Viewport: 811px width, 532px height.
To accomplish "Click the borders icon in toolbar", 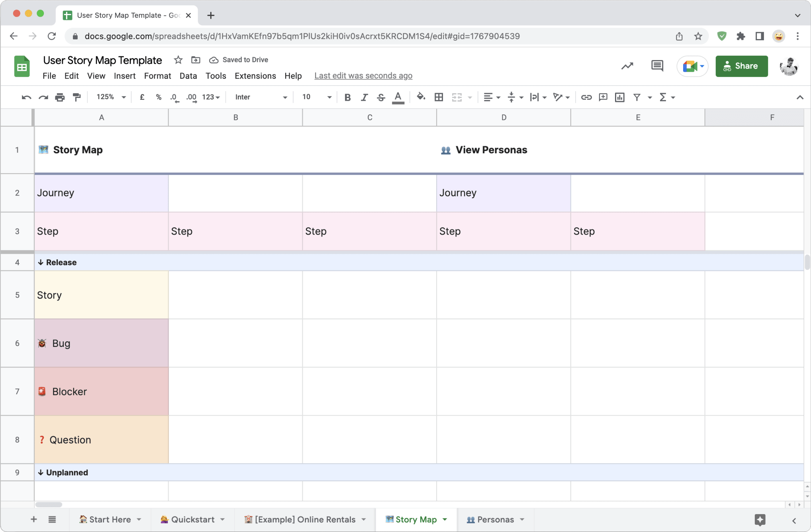I will tap(439, 97).
